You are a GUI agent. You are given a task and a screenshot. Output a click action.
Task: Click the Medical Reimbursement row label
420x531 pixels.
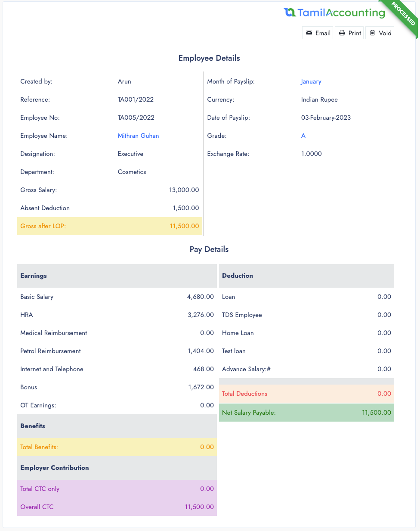tap(54, 333)
